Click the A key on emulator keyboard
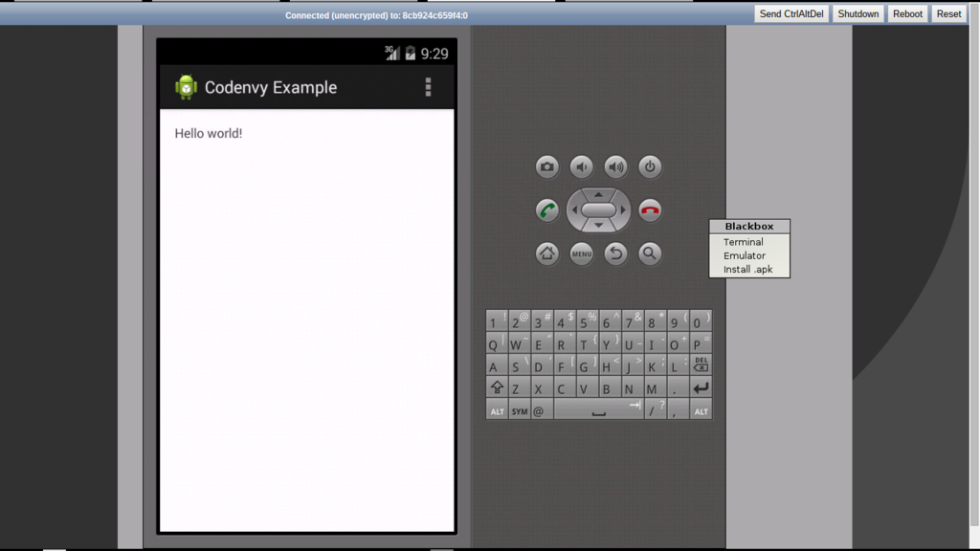Viewport: 980px width, 551px height. tap(497, 364)
